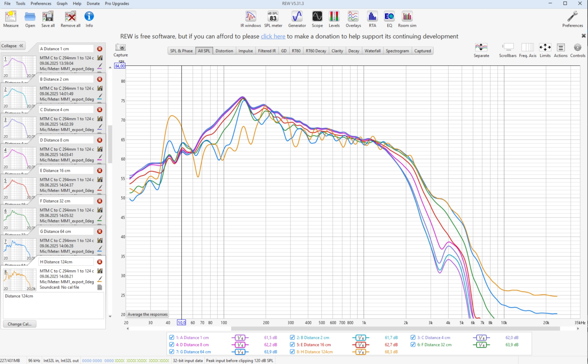Open the Overlays window
This screenshot has height=364, width=588.
(353, 19)
